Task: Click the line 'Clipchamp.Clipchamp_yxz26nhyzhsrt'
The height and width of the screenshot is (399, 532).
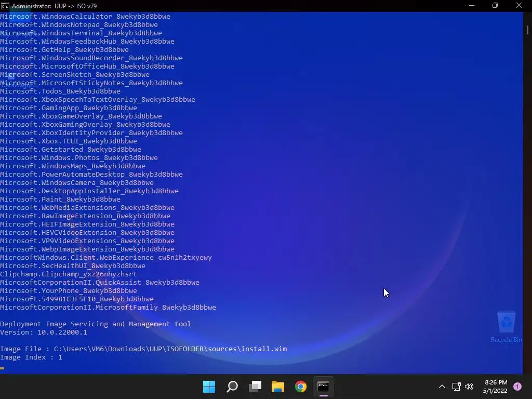Action: click(x=69, y=274)
